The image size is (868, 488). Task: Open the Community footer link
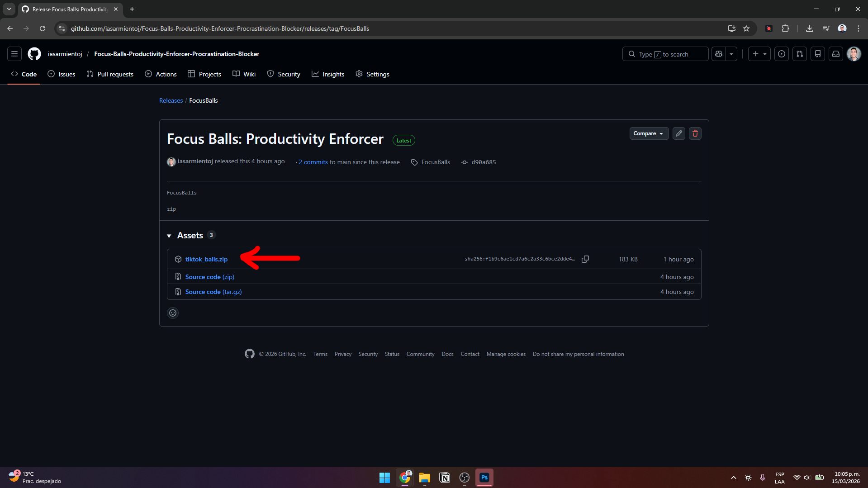click(420, 354)
